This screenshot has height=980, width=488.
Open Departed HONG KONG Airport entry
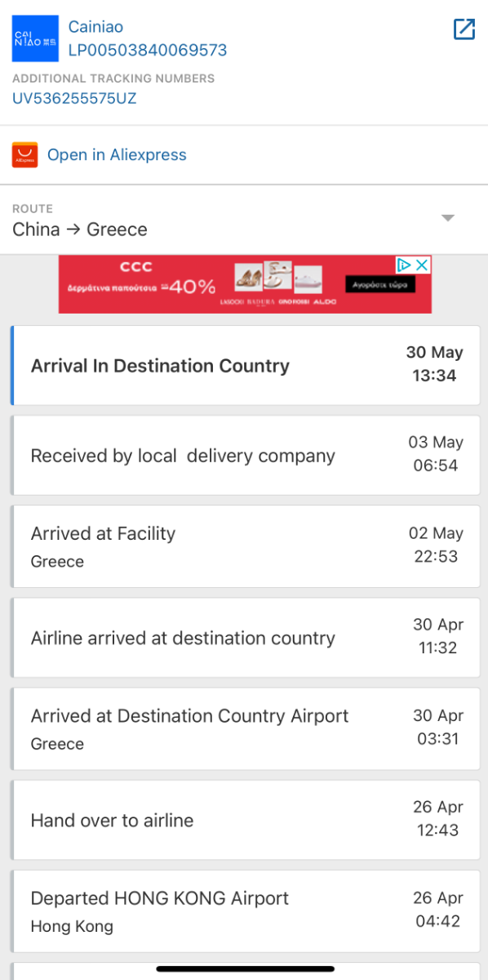[245, 911]
